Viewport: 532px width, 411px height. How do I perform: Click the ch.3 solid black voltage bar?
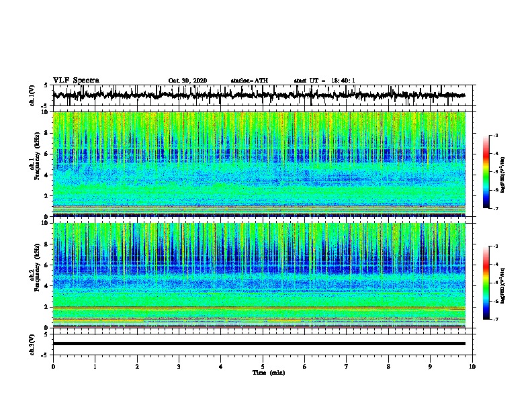(x=259, y=344)
